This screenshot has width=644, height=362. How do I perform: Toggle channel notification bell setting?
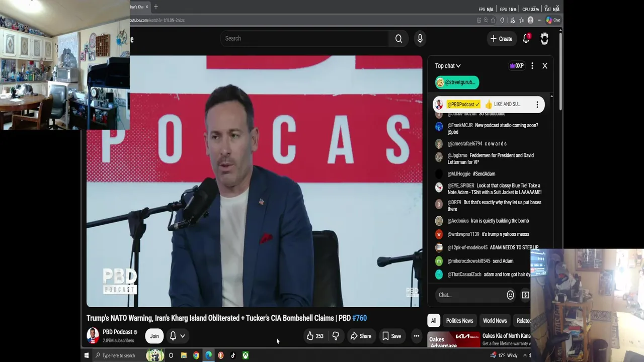click(173, 336)
